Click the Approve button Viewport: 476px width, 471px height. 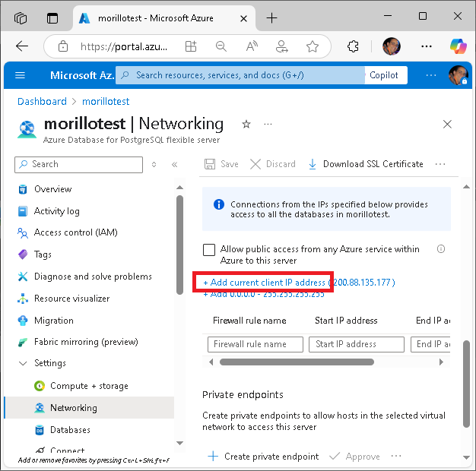[x=354, y=456]
